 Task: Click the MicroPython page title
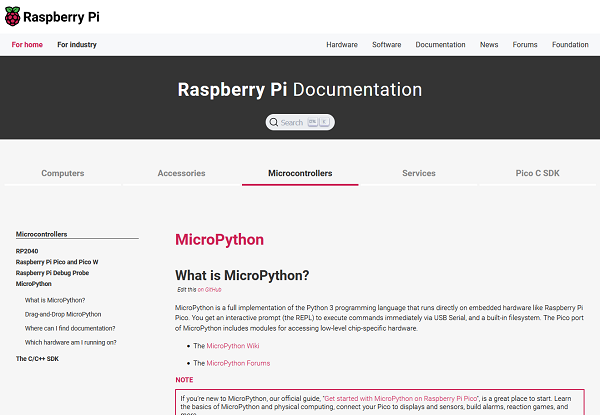coord(219,240)
